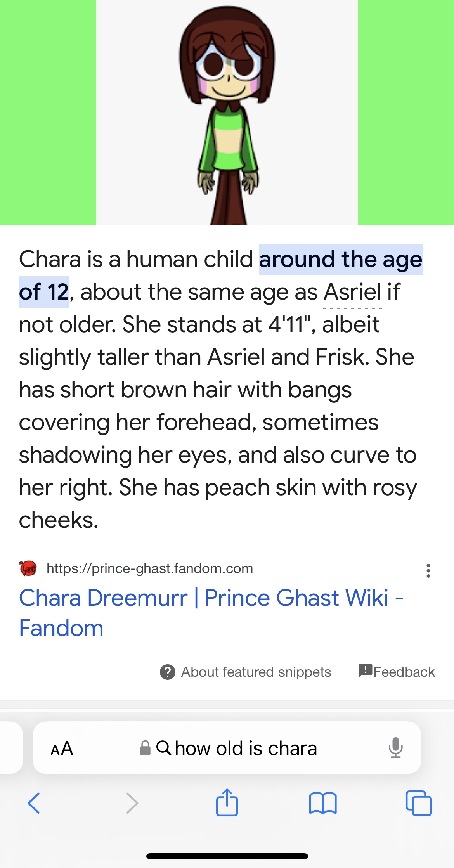Open the AA page settings menu

pyautogui.click(x=62, y=748)
